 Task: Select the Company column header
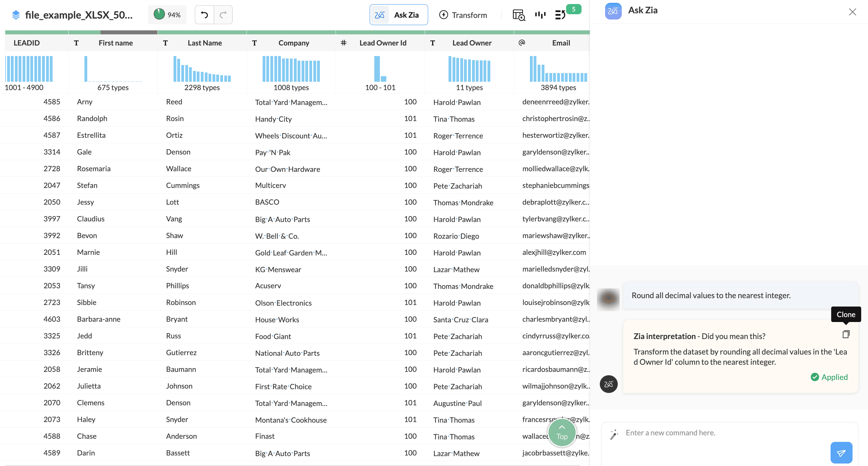(294, 43)
